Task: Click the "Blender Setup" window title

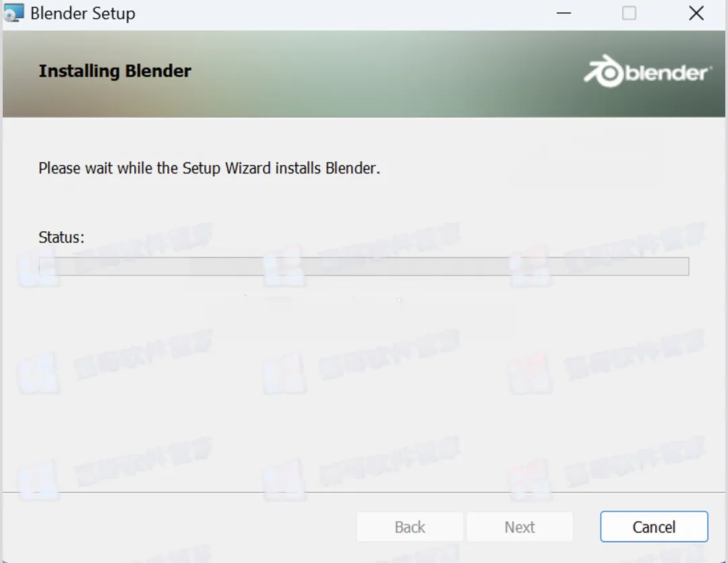Action: [83, 13]
